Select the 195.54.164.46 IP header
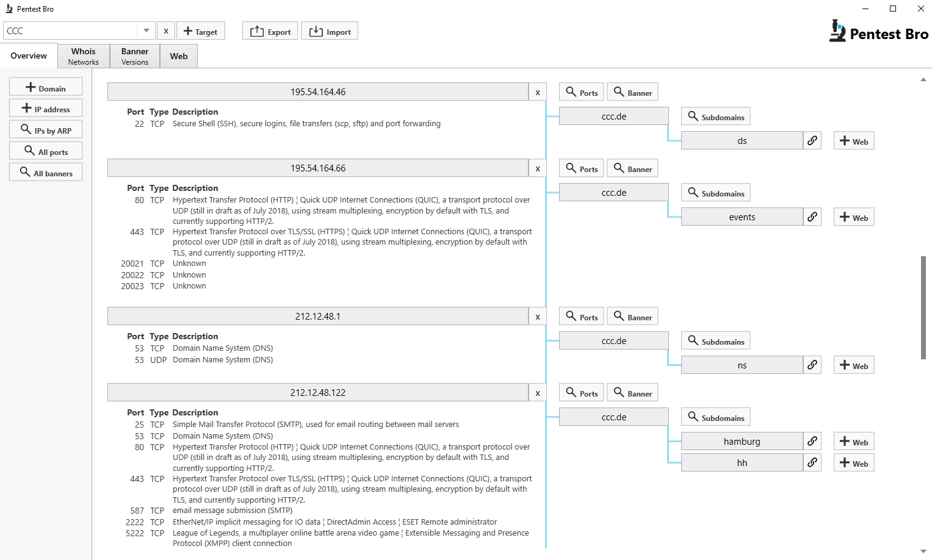 (318, 92)
